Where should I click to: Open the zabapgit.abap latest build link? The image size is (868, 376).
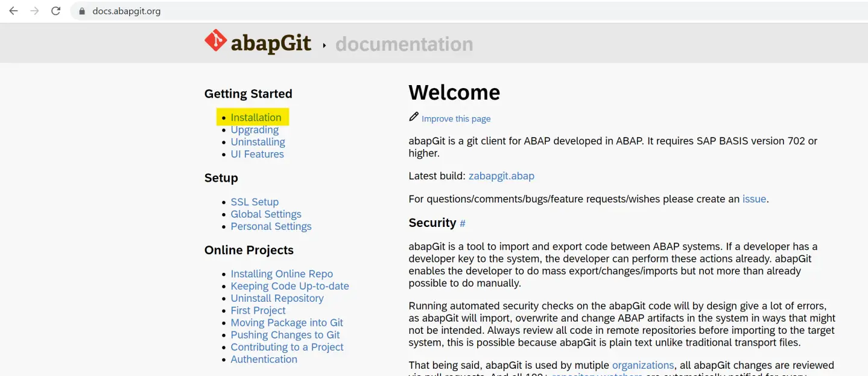[501, 176]
